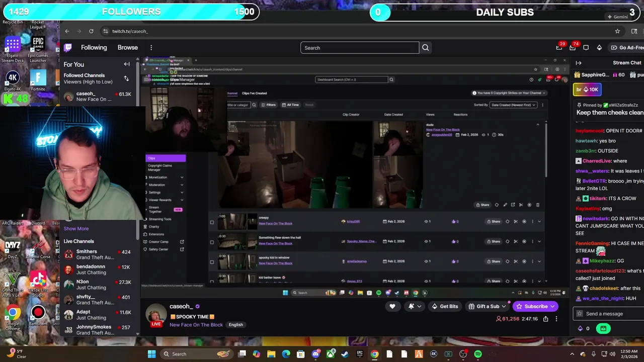Viewport: 644px width, 362px height.
Task: Click the Twitch search magnifier button
Action: point(426,48)
